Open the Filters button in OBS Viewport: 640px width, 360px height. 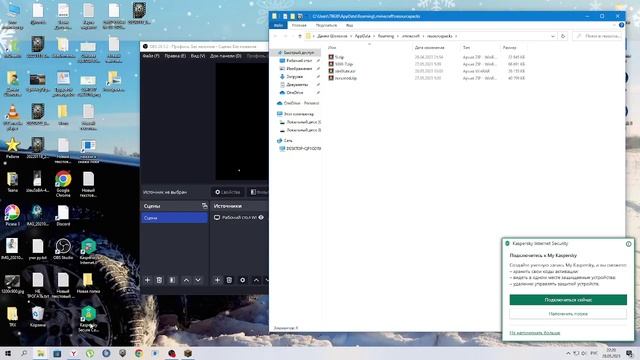(x=258, y=192)
